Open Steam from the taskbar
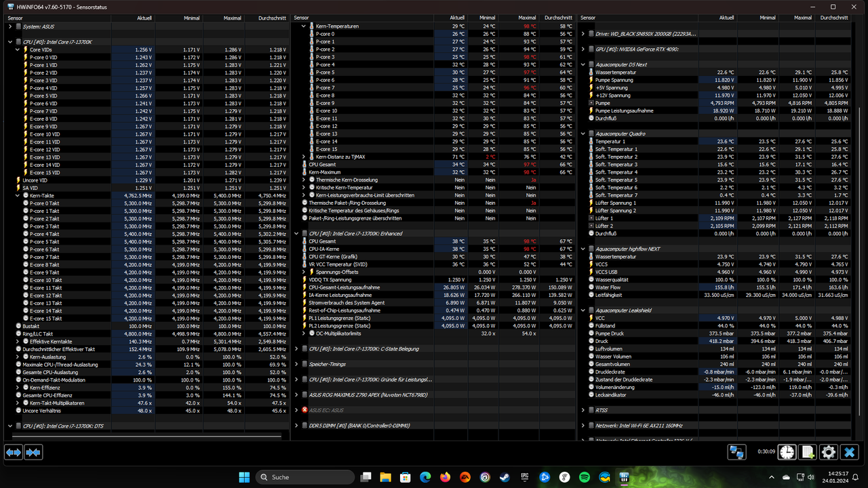This screenshot has width=868, height=488. point(505,477)
